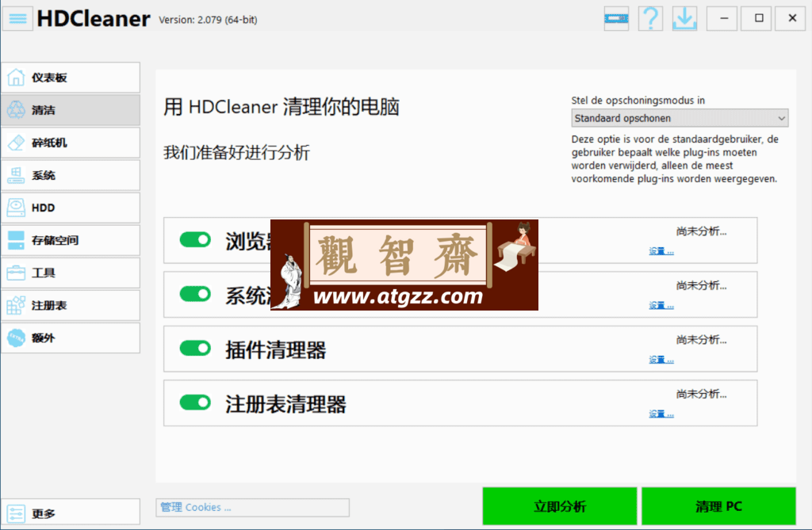This screenshot has height=530, width=812.
Task: Open 存储空间 storage section
Action: 71,240
